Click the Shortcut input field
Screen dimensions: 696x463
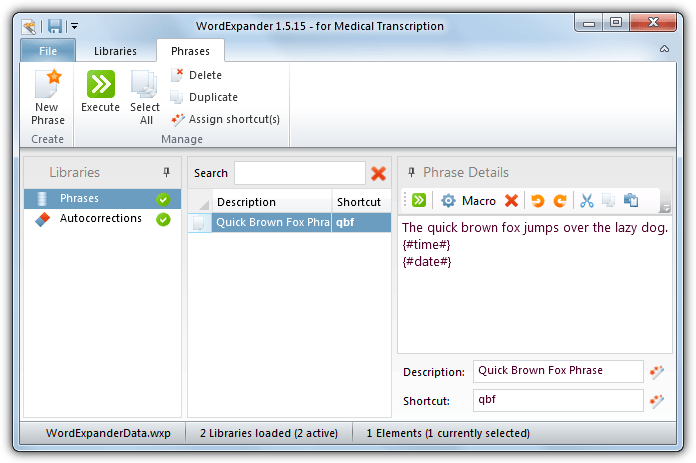pos(558,400)
